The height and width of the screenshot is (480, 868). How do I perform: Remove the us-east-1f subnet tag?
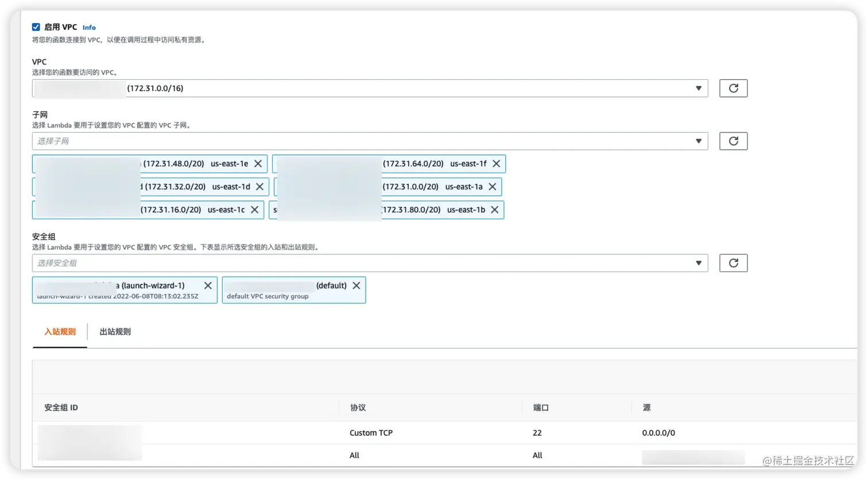coord(497,164)
